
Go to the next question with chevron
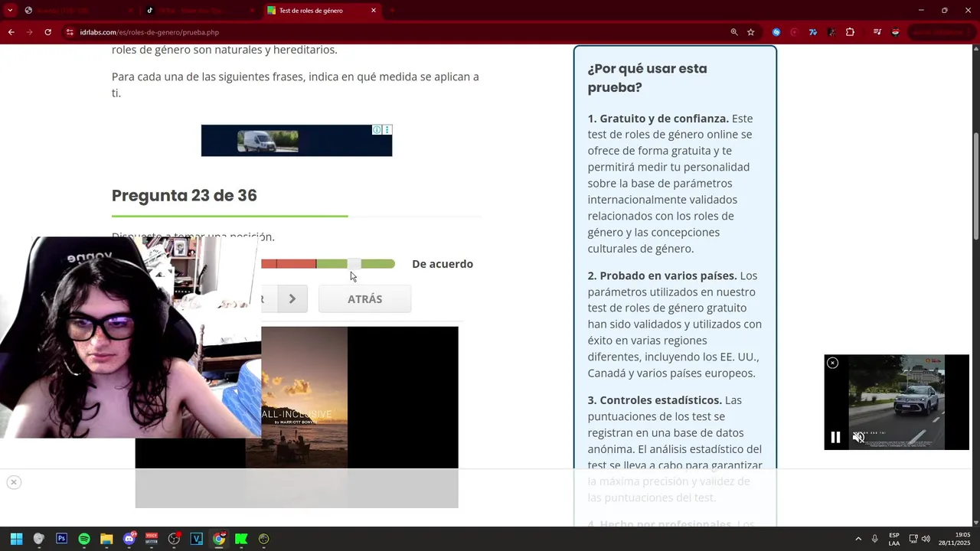[292, 299]
